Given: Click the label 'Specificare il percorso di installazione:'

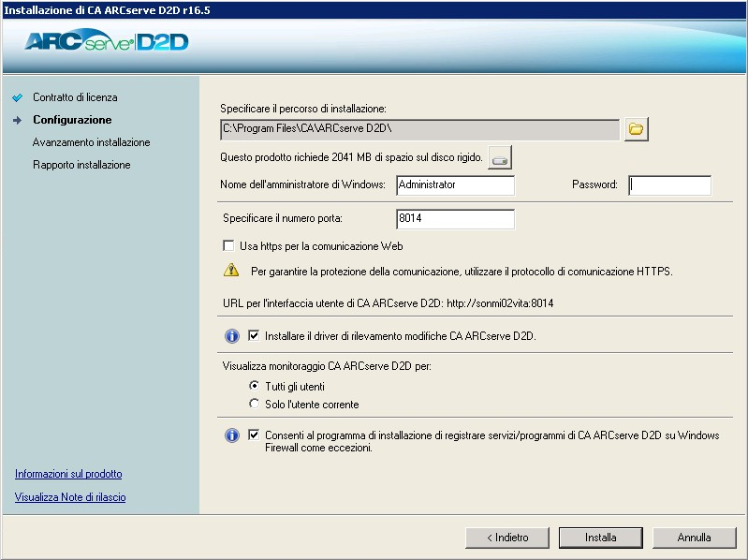Looking at the screenshot, I should click(303, 109).
